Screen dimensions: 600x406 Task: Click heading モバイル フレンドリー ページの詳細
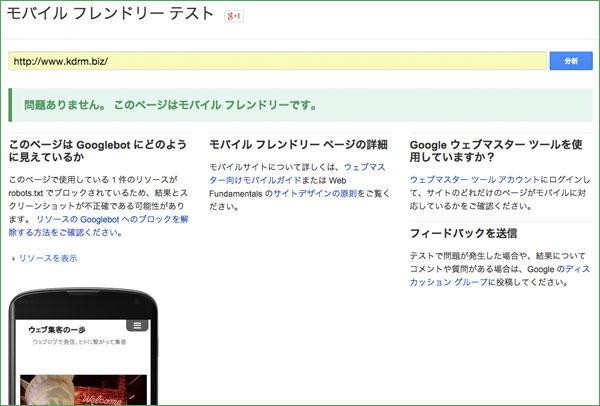pyautogui.click(x=298, y=145)
